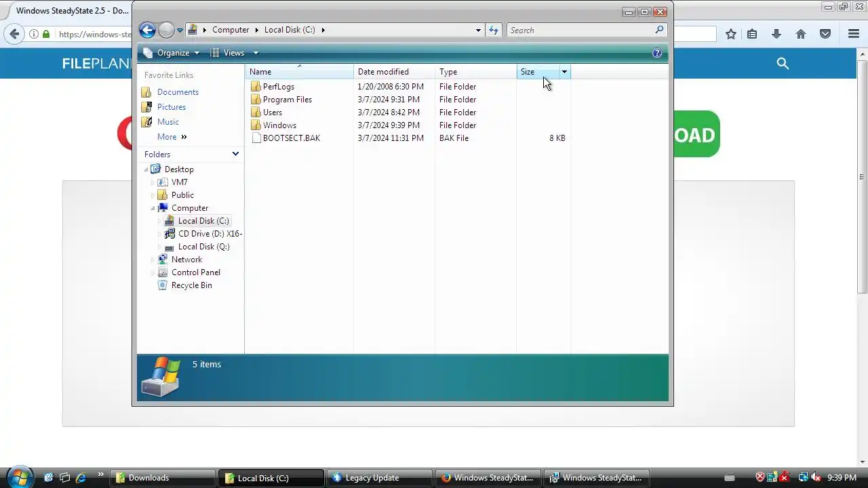
Task: Sort files by Size column header
Action: point(538,72)
